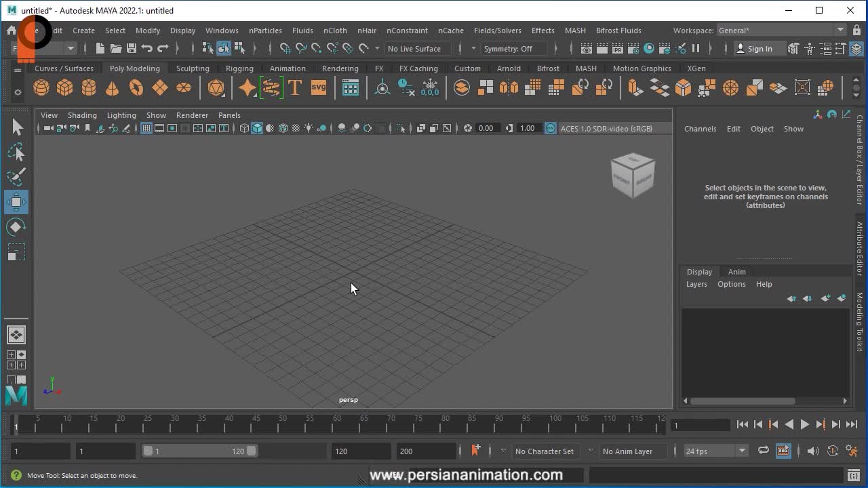Viewport: 868px width, 488px height.
Task: Toggle playback looping mode
Action: pyautogui.click(x=764, y=451)
